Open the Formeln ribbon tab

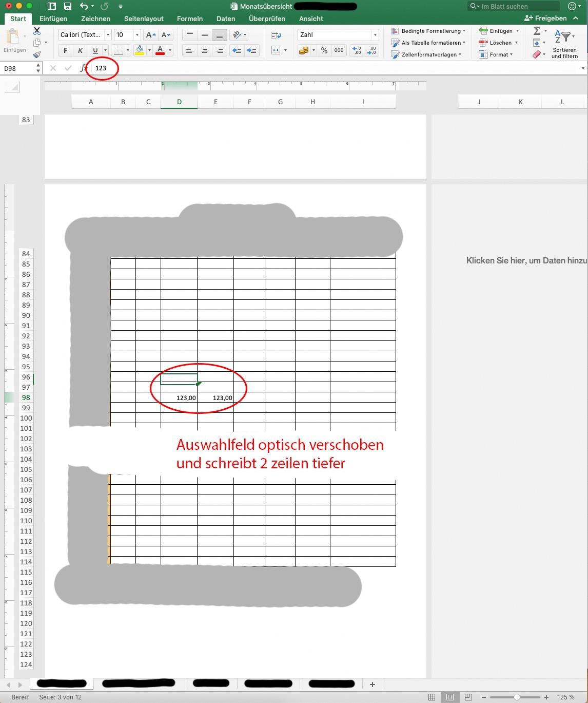coord(190,18)
